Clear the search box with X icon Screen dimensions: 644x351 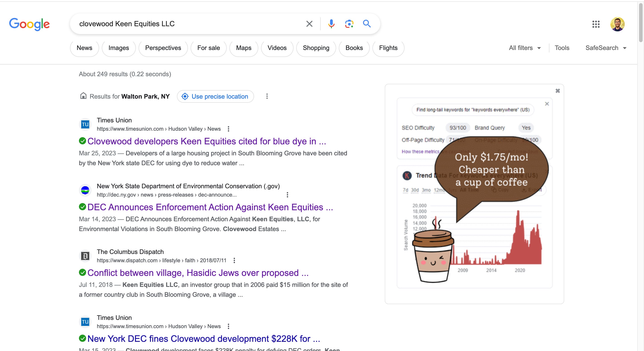tap(309, 24)
